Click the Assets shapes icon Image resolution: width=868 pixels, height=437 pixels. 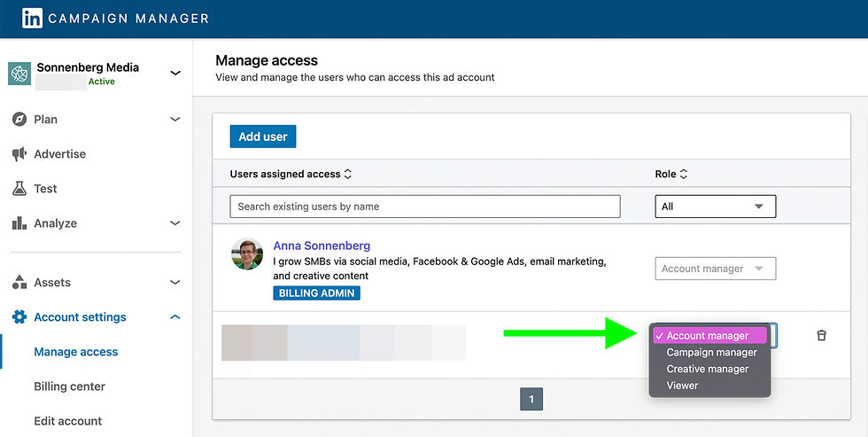point(19,283)
